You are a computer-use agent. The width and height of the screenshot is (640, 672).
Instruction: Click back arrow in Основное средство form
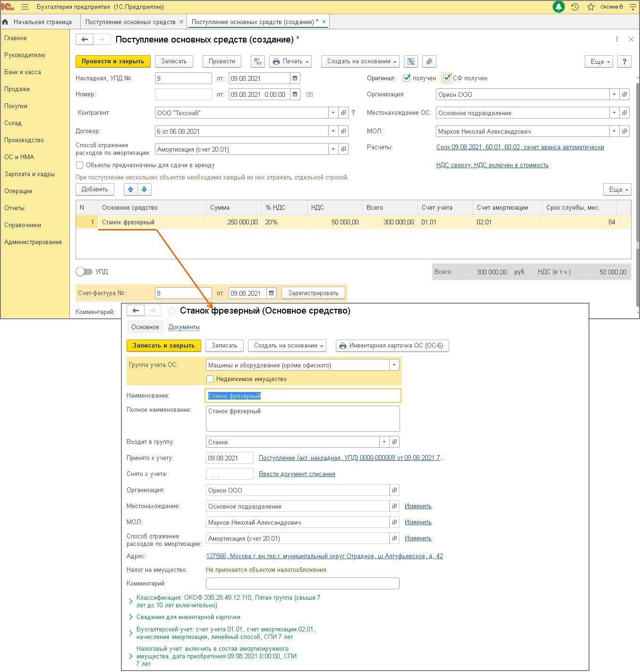tap(136, 310)
